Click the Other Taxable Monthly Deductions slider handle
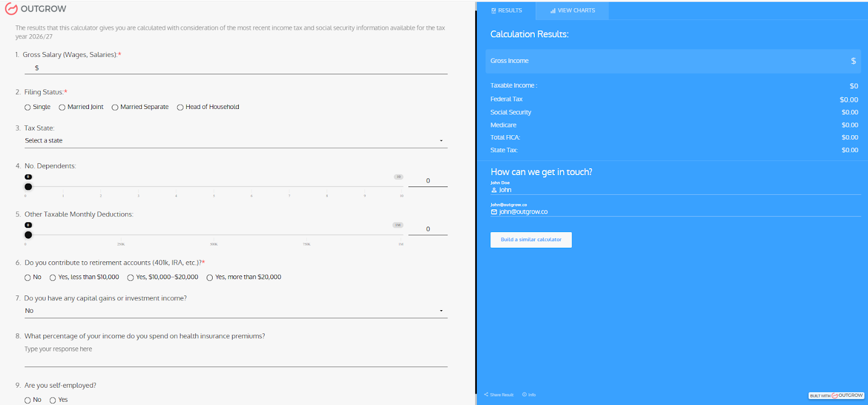The width and height of the screenshot is (868, 405). tap(28, 235)
